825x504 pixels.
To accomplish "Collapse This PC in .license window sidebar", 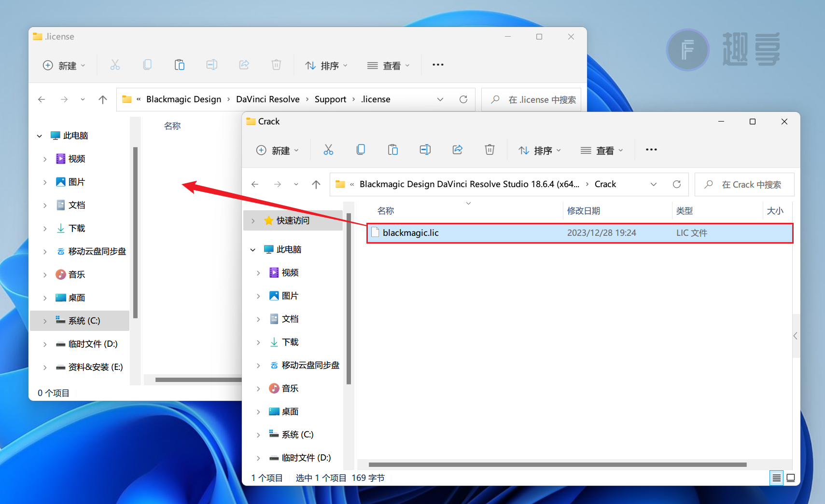I will point(40,136).
